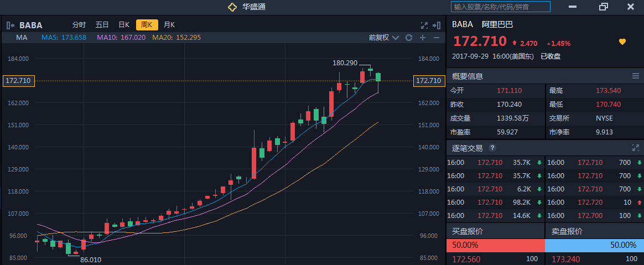Open the 概要信息 hamburger menu
644x265 pixels.
[x=636, y=76]
